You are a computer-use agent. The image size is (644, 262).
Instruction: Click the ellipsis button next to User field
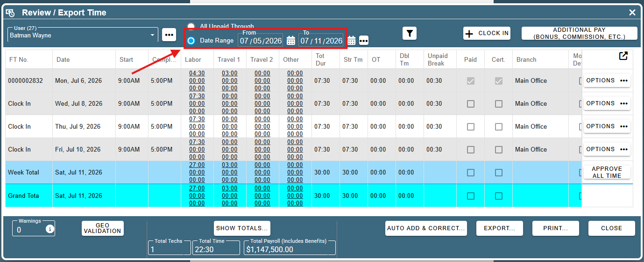point(169,35)
